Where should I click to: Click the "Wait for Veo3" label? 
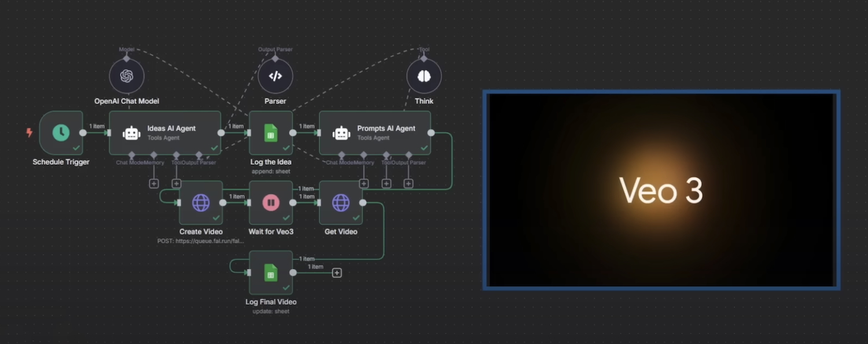click(271, 232)
